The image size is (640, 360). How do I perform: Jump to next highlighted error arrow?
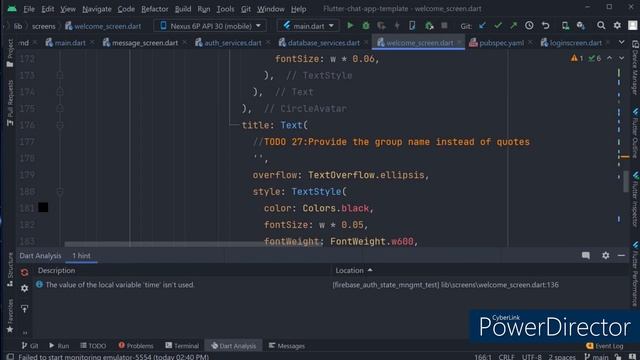(x=621, y=58)
